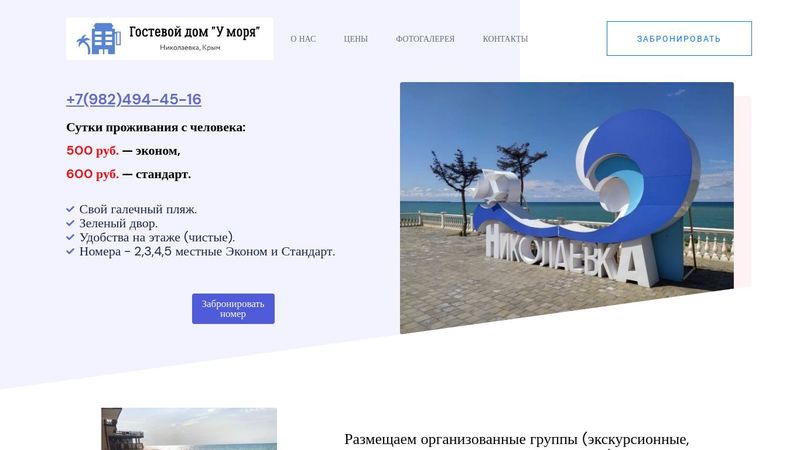
Task: Select the 500 руб. эконом price text
Action: [x=123, y=151]
